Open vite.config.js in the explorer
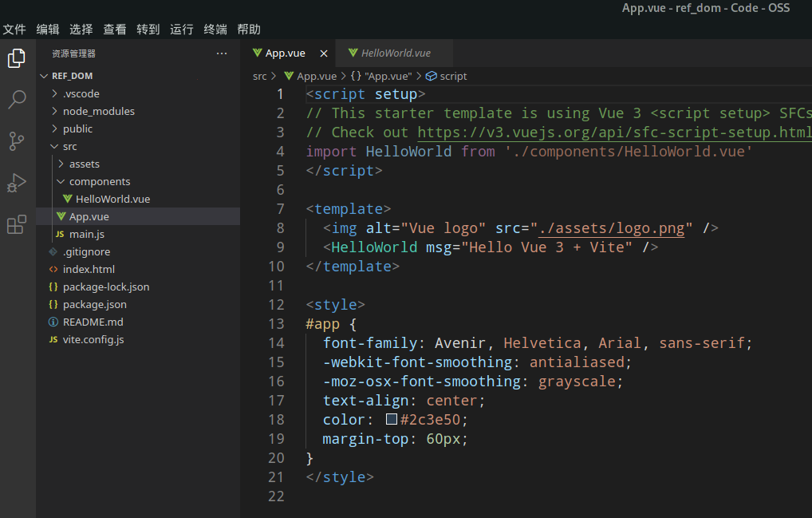The width and height of the screenshot is (812, 518). pos(138,340)
